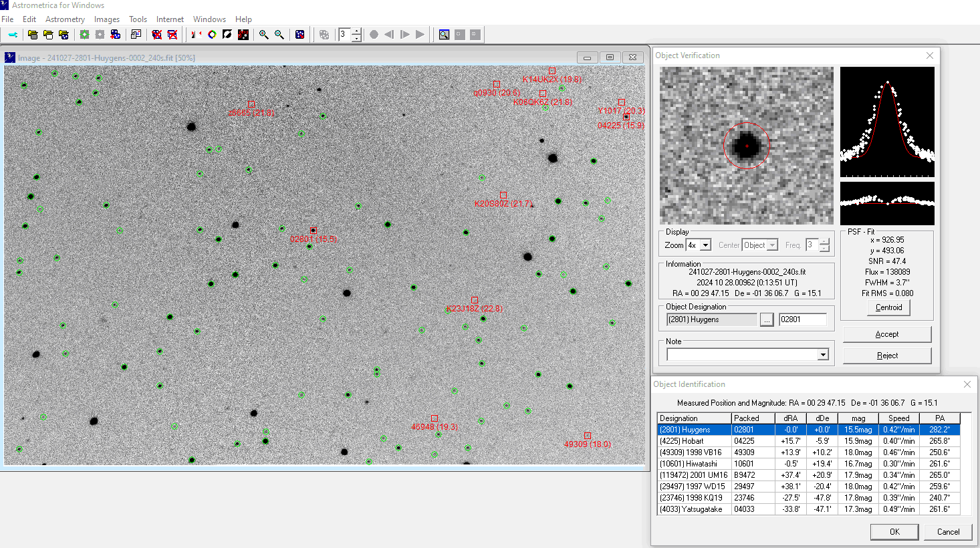Screen dimensions: 980x548
Task: Open the Windows menu
Action: (209, 19)
